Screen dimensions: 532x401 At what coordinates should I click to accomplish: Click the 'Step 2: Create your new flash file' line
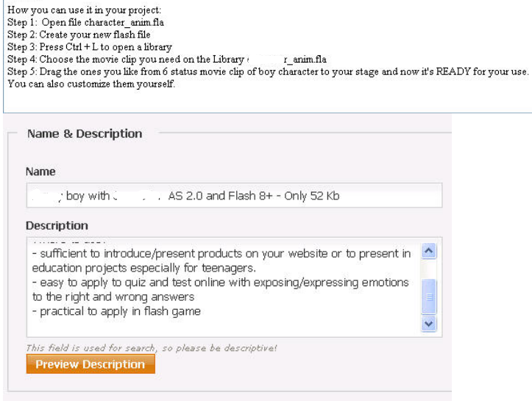79,35
